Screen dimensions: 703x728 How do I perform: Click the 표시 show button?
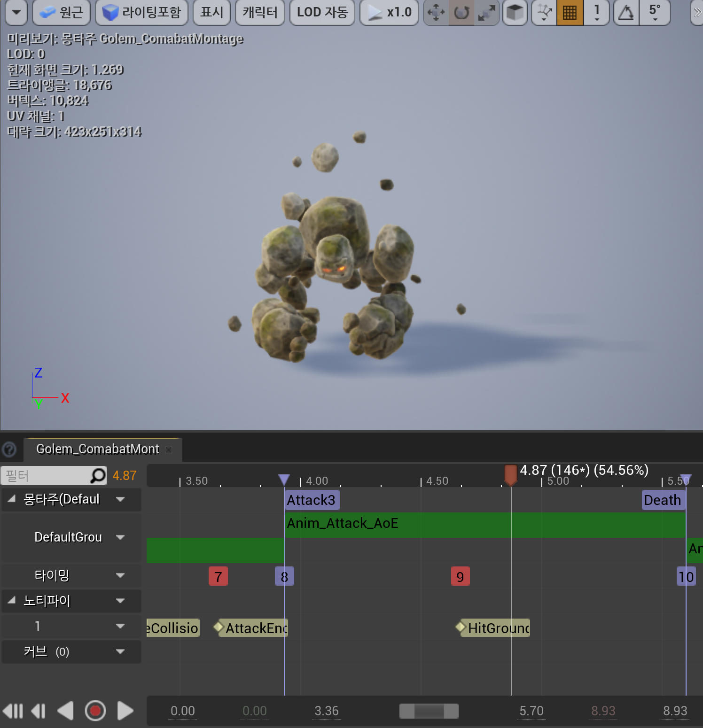[x=211, y=13]
